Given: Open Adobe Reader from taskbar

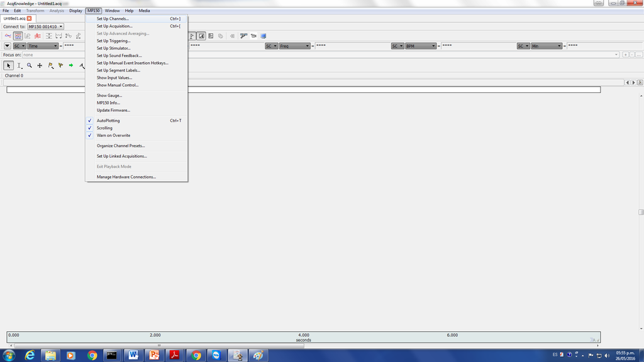Looking at the screenshot, I should click(175, 356).
